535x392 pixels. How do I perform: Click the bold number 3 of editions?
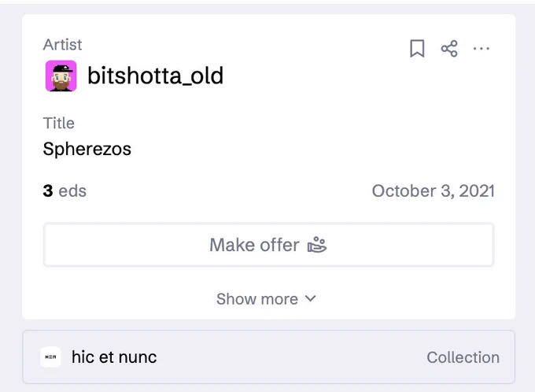48,190
